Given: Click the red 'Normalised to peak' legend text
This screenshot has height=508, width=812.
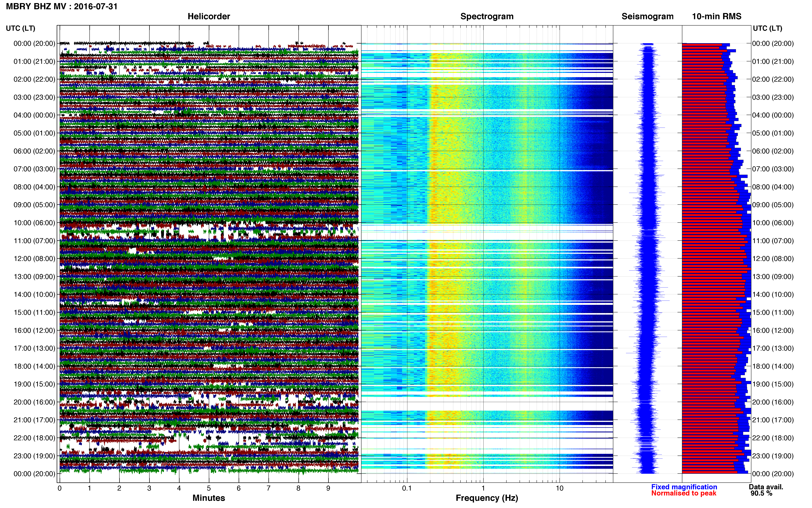Looking at the screenshot, I should [x=684, y=494].
